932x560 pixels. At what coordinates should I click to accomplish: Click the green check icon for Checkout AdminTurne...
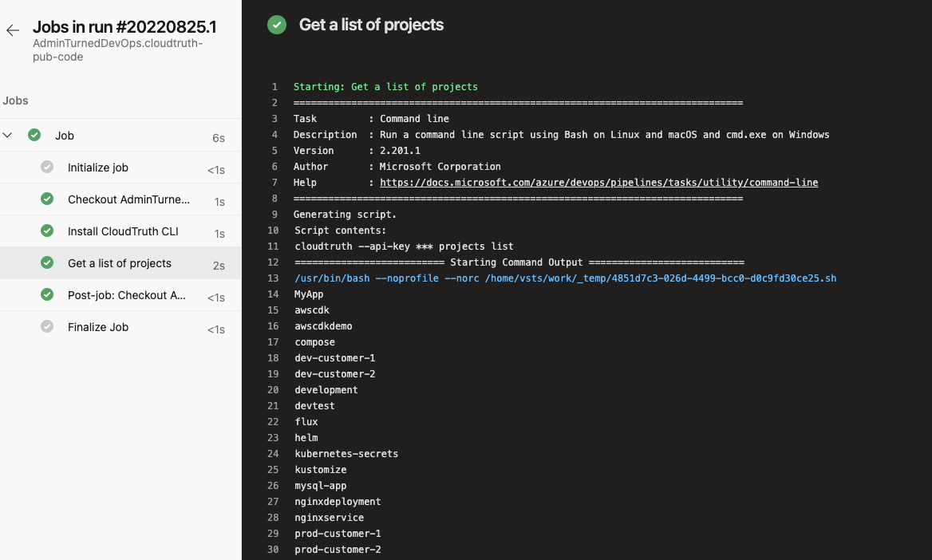tap(47, 199)
